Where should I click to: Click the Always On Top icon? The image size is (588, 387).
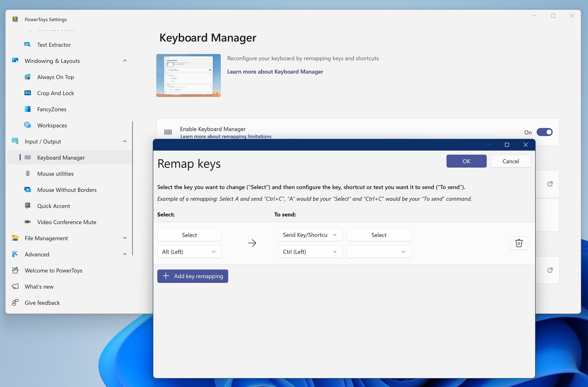click(28, 77)
